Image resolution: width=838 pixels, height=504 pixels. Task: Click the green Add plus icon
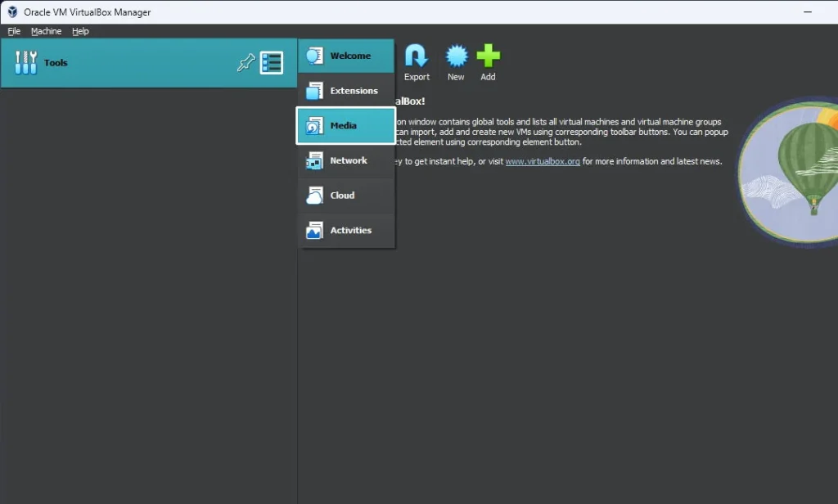[x=488, y=56]
